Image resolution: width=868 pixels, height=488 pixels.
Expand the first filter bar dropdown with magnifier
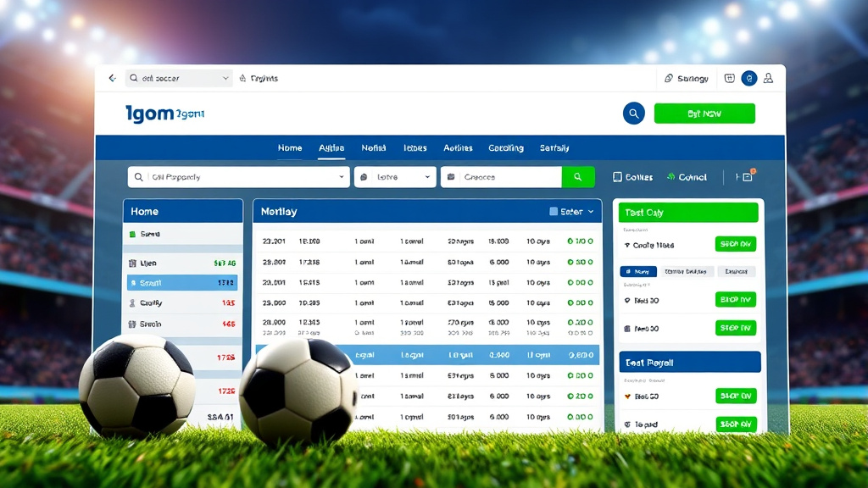pyautogui.click(x=237, y=177)
